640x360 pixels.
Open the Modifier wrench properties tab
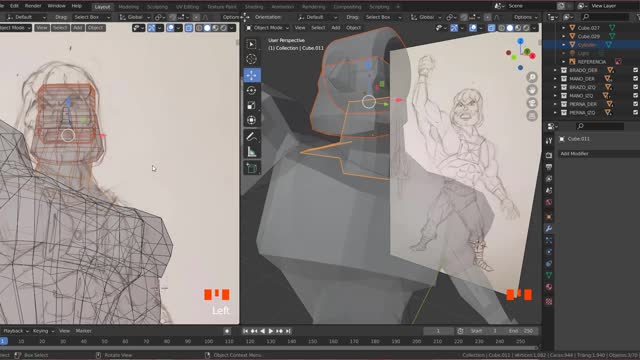549,229
